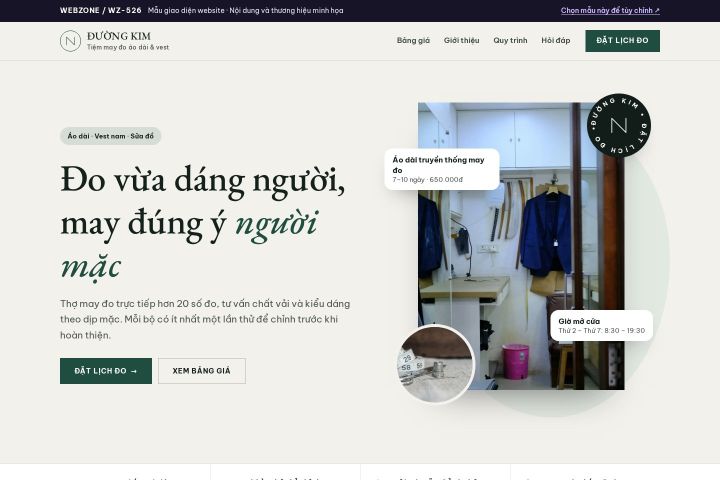Click the hero ĐẶT LỊCH ĐO arrow button
This screenshot has width=720, height=480.
coord(106,371)
